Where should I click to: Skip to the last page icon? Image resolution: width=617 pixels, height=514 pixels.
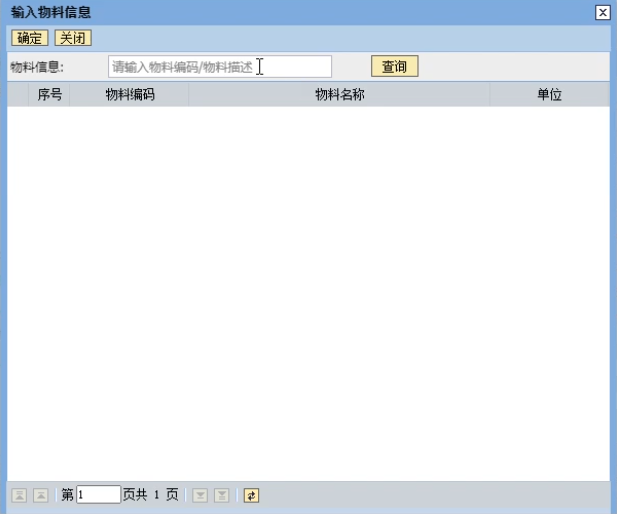pyautogui.click(x=222, y=495)
